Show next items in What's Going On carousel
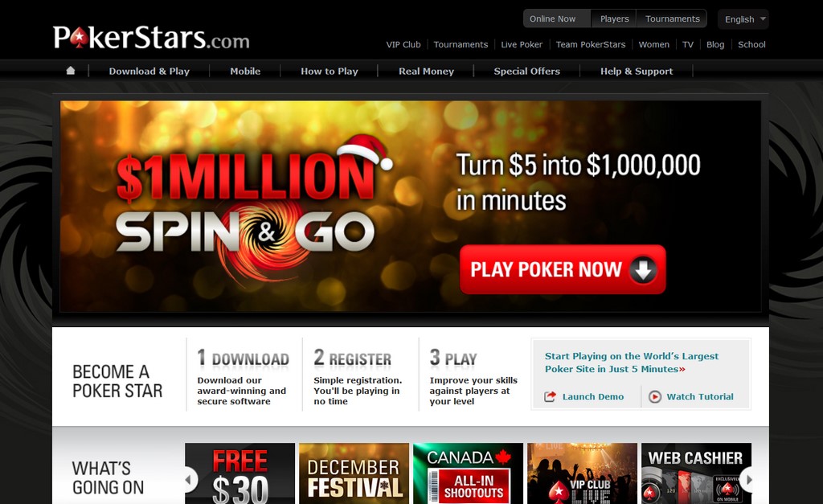 coord(748,479)
